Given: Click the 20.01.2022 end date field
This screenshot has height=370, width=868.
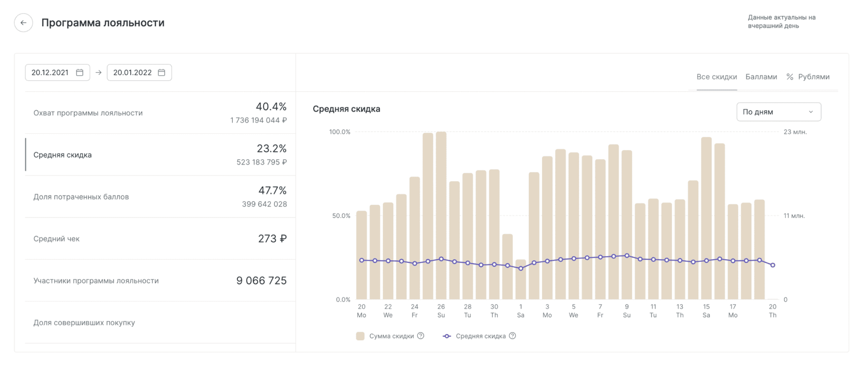Looking at the screenshot, I should click(x=133, y=72).
